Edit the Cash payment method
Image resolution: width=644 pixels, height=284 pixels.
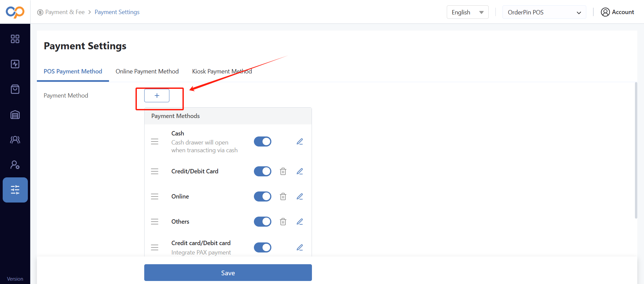pyautogui.click(x=300, y=141)
